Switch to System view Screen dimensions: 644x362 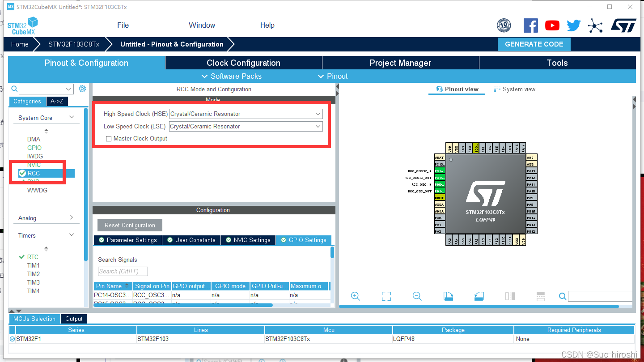click(x=515, y=89)
